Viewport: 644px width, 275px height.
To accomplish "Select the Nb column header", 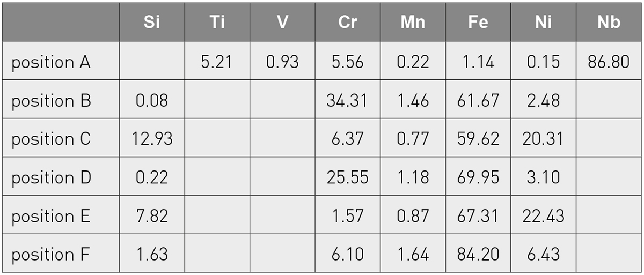I will click(609, 22).
